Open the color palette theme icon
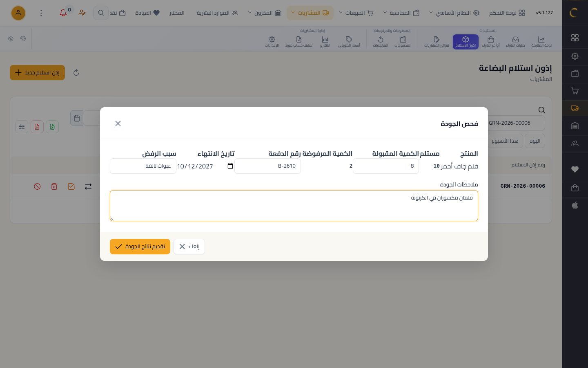588x368 pixels. pyautogui.click(x=23, y=38)
